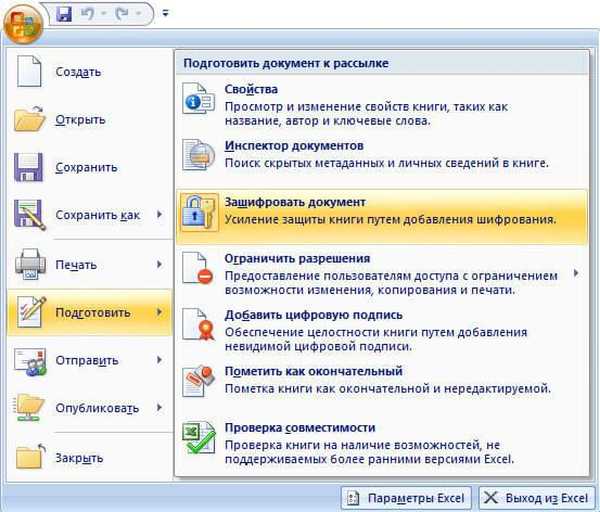This screenshot has height=512, width=600.
Task: Open Инспектор документов heading
Action: coord(294,145)
